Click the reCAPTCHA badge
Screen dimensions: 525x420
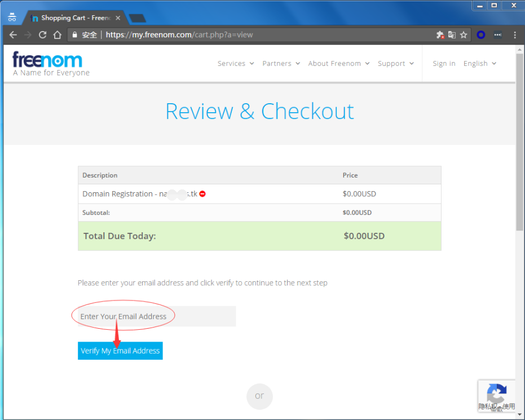click(496, 396)
